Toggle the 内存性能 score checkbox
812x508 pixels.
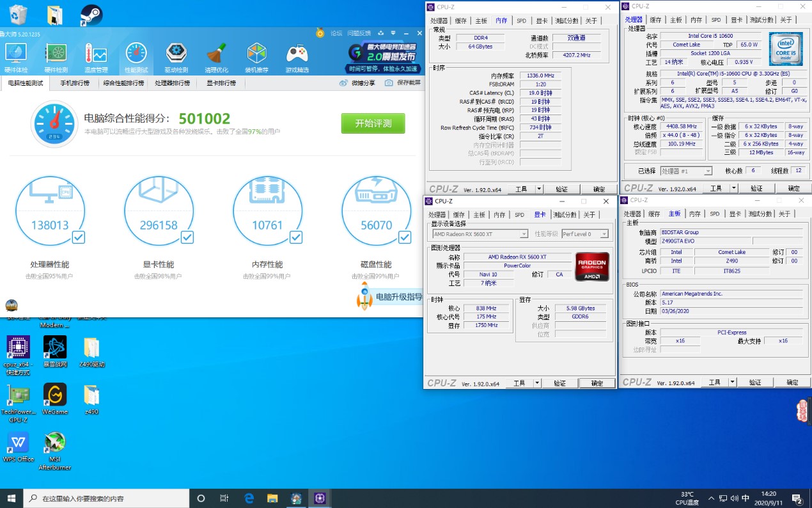click(x=295, y=237)
